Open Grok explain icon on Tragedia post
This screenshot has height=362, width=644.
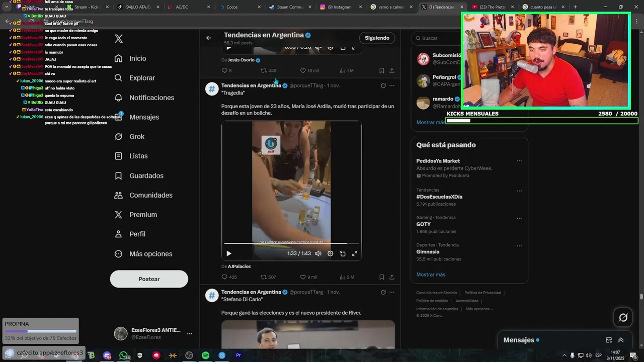pos(383,86)
